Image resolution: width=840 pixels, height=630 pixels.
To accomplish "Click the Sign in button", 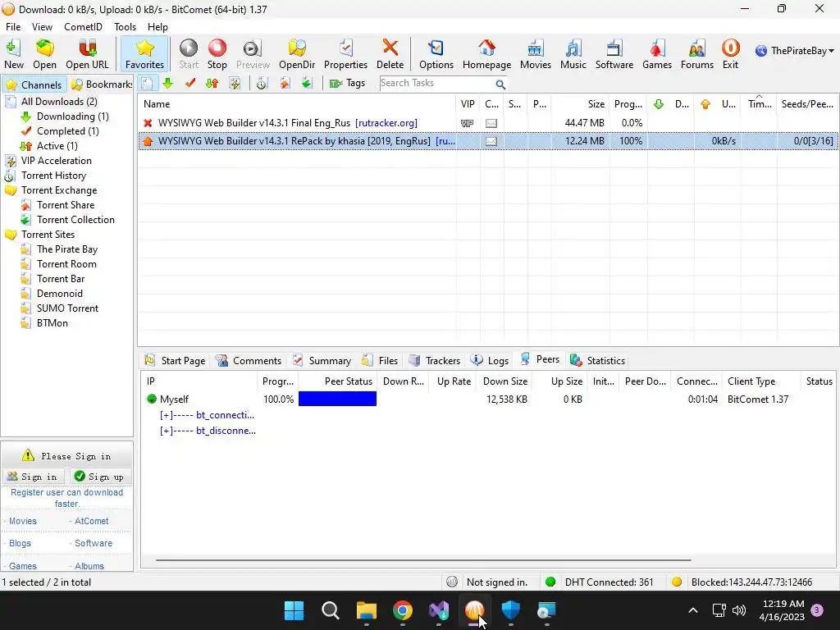I will [x=33, y=477].
